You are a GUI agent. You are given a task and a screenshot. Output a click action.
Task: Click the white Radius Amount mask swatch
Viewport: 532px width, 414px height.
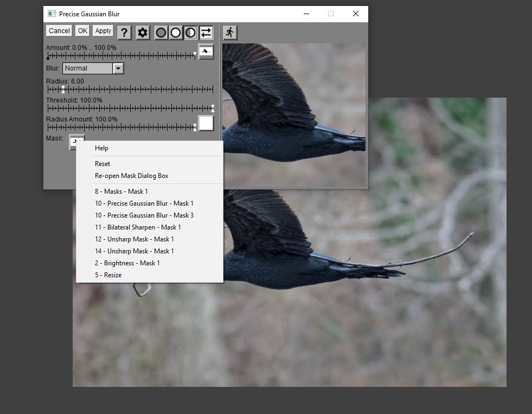coord(206,123)
